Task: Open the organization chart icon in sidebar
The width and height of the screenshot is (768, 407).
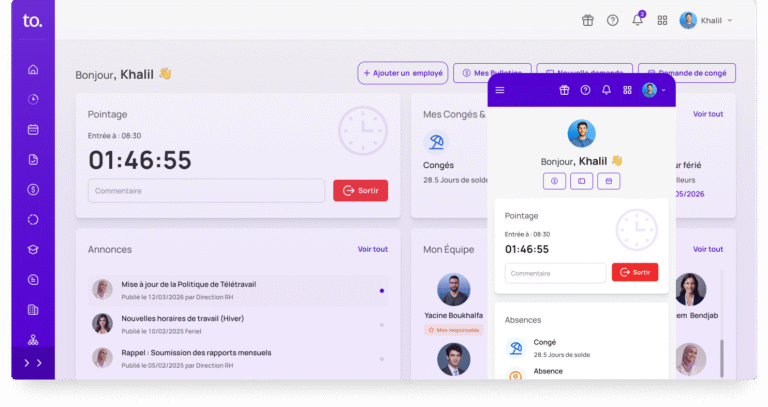Action: point(33,339)
